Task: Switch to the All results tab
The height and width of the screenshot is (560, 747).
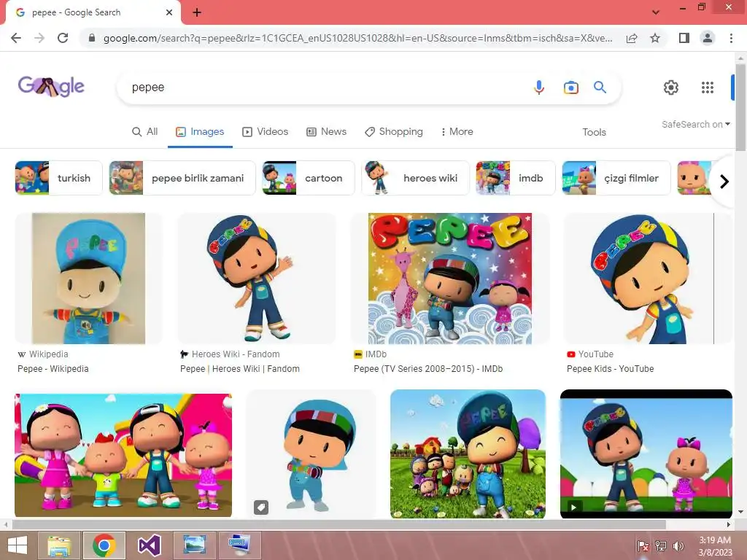Action: coord(145,132)
